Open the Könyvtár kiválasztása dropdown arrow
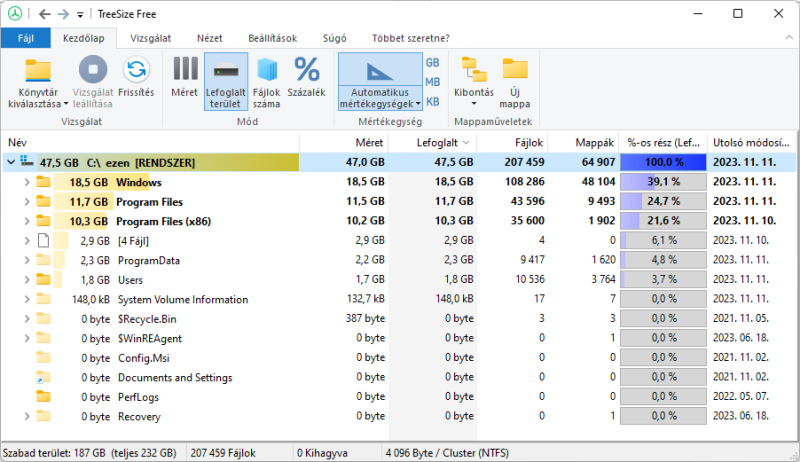This screenshot has width=800, height=462. coord(66,104)
